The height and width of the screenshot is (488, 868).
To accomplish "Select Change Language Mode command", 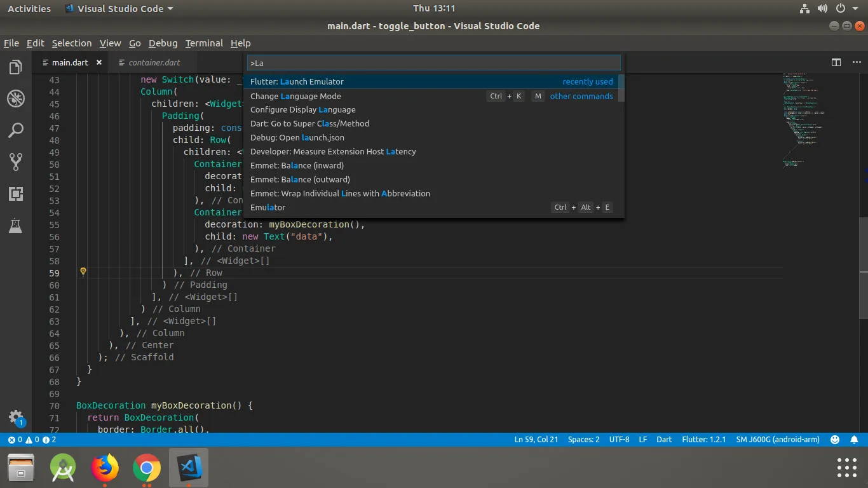I will click(431, 96).
